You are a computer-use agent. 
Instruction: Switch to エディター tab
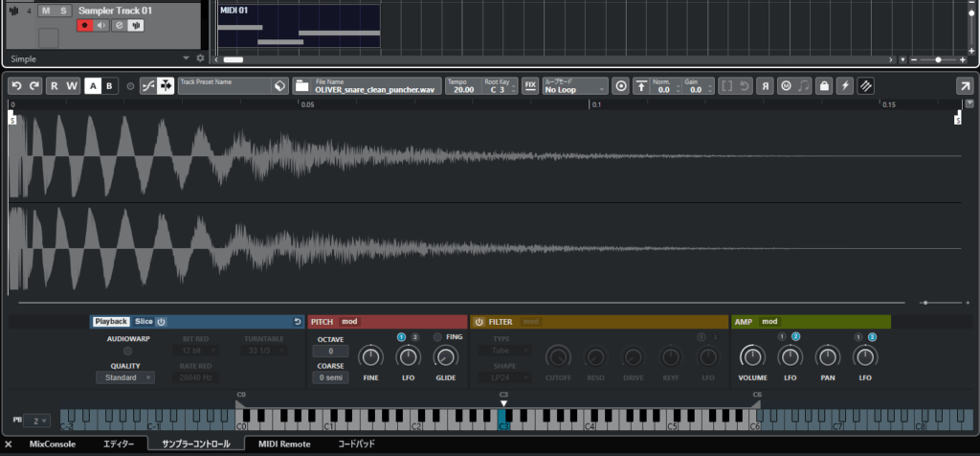(119, 445)
